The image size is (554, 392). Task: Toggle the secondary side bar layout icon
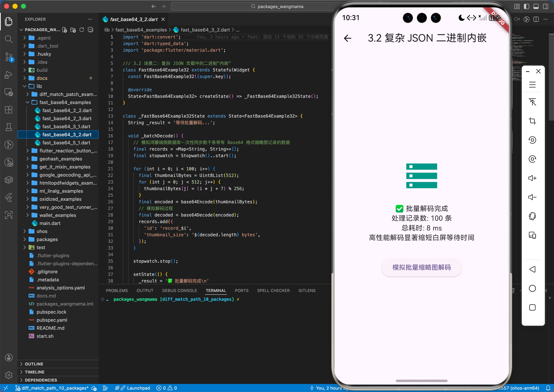(545, 7)
